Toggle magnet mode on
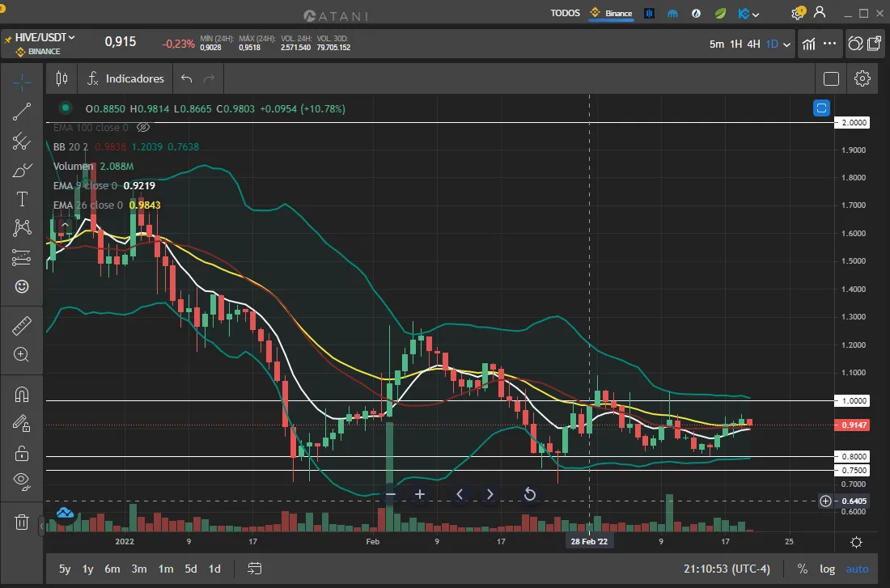890x588 pixels. pos(22,395)
